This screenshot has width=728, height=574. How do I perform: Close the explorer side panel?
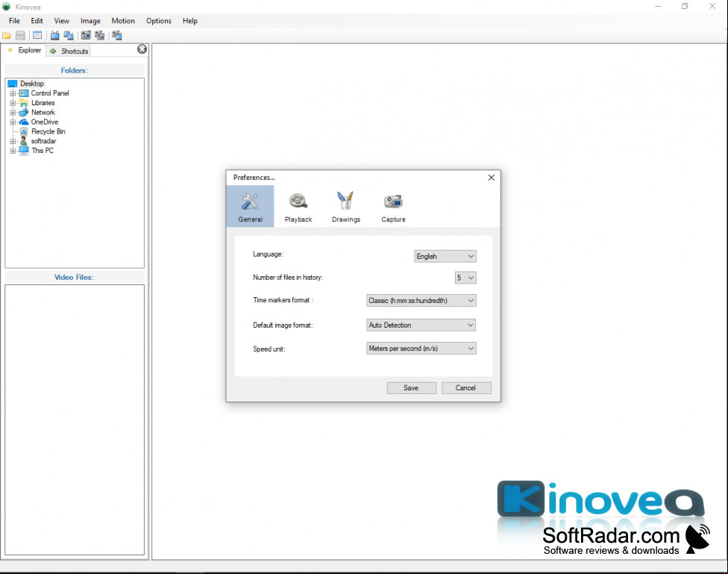142,49
